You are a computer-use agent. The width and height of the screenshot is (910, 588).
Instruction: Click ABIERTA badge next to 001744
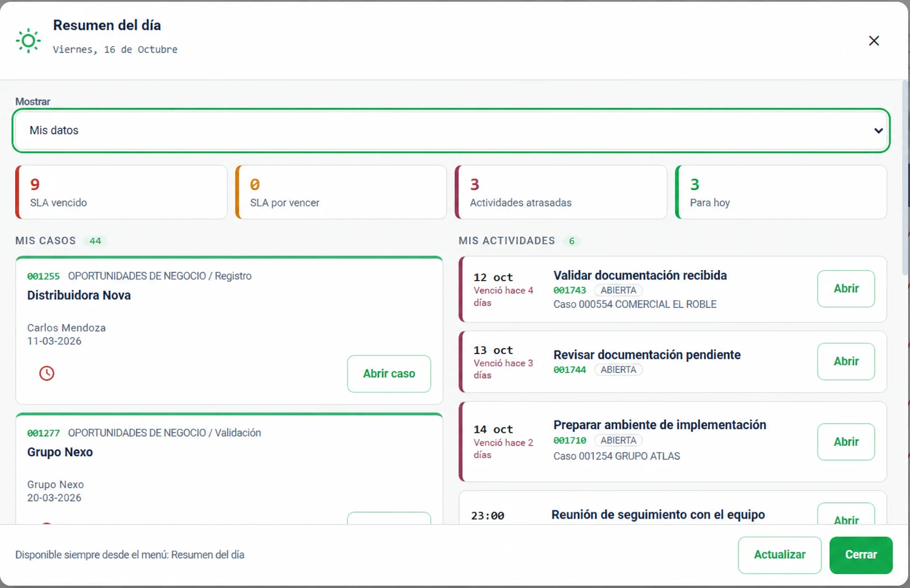point(618,370)
